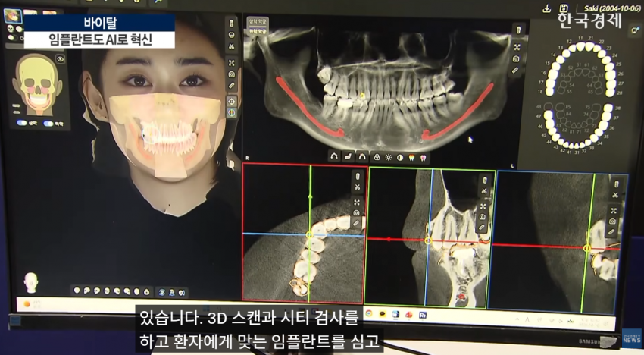Select the second head view preset icon
This screenshot has width=644, height=355.
[86, 291]
